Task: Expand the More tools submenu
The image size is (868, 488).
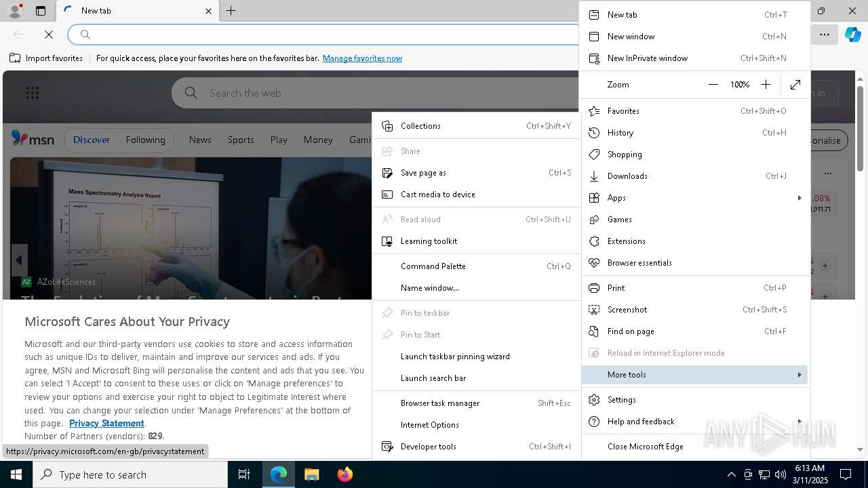Action: pyautogui.click(x=694, y=375)
